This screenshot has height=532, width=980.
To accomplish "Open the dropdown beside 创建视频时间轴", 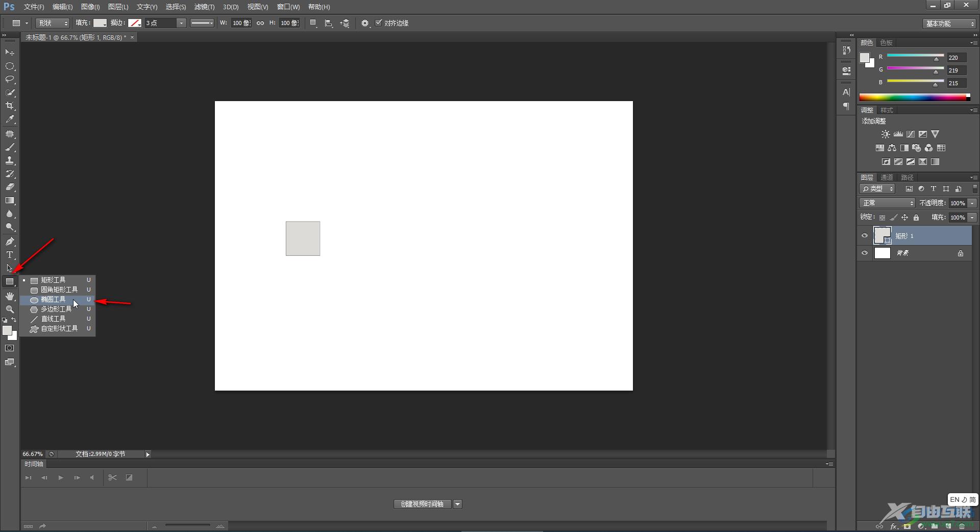I will click(458, 504).
